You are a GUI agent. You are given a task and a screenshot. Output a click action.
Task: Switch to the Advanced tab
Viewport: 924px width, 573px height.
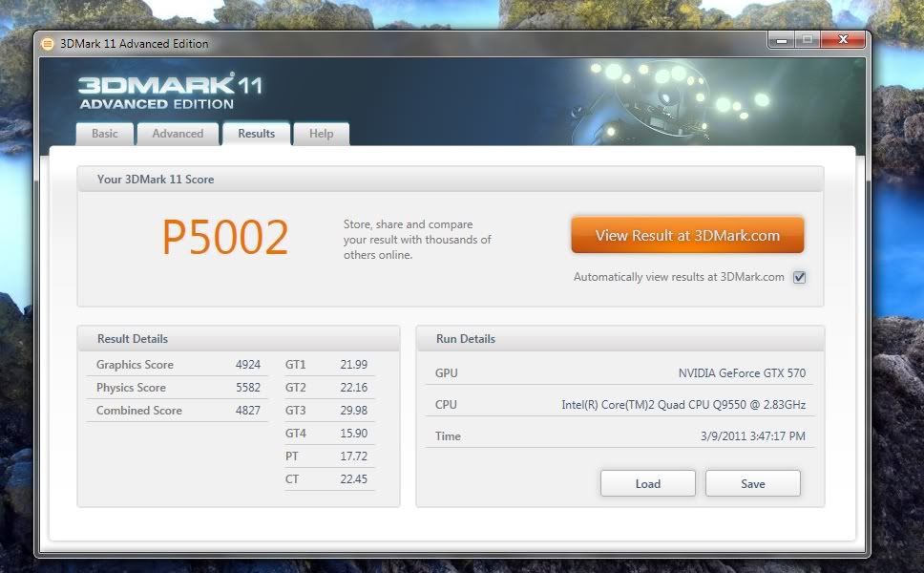coord(178,134)
